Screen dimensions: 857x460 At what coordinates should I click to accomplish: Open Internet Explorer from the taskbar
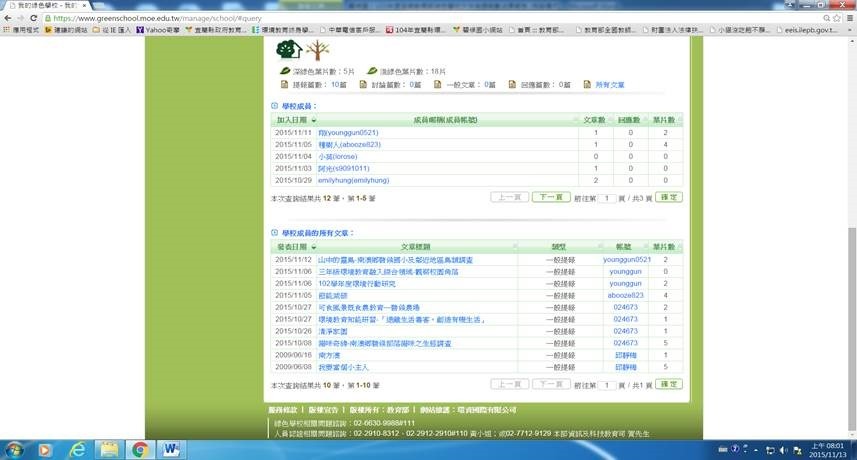click(x=76, y=449)
